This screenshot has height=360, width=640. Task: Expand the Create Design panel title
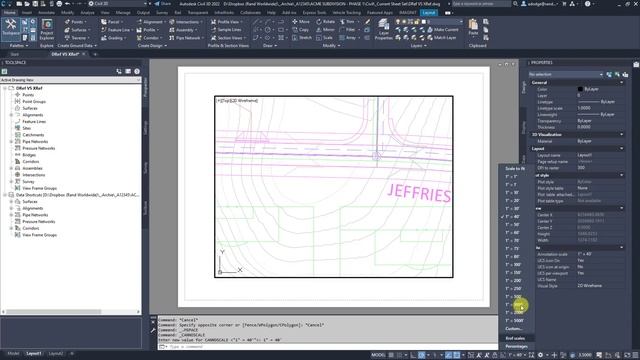tap(152, 46)
